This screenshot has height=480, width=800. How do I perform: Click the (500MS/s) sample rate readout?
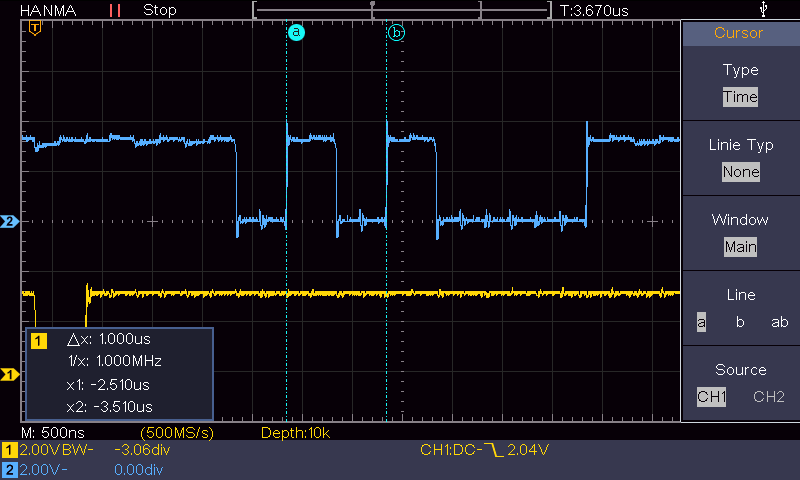tap(177, 433)
